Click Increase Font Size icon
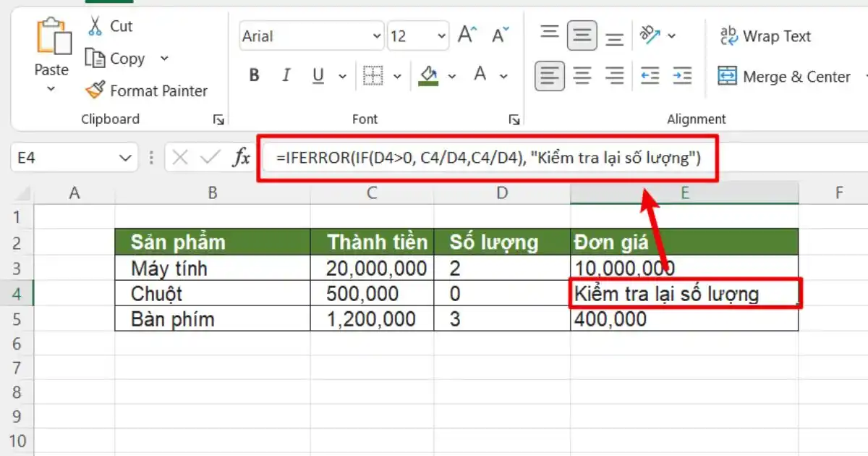The height and width of the screenshot is (456, 868). [468, 35]
